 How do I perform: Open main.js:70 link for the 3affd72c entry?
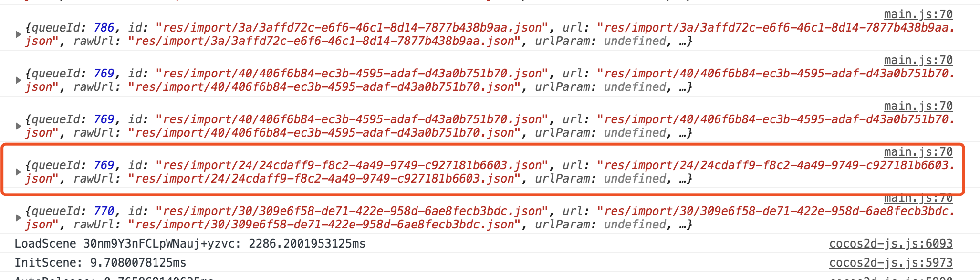click(918, 14)
